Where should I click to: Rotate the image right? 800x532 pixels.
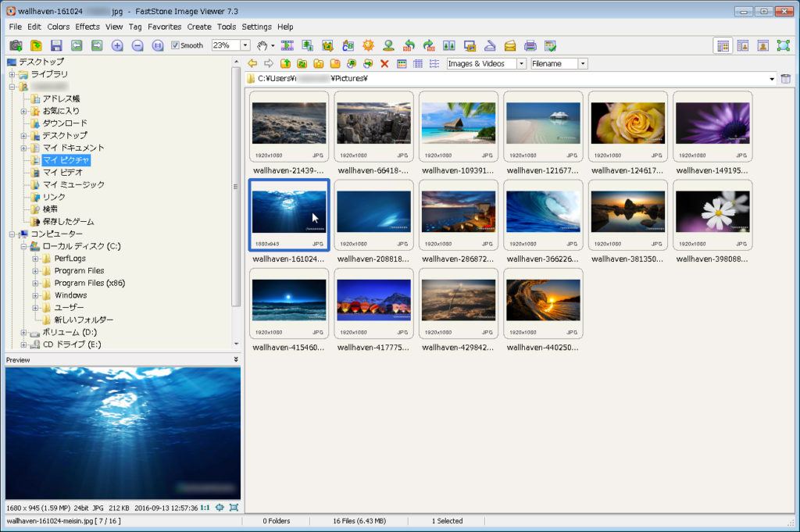(x=429, y=46)
